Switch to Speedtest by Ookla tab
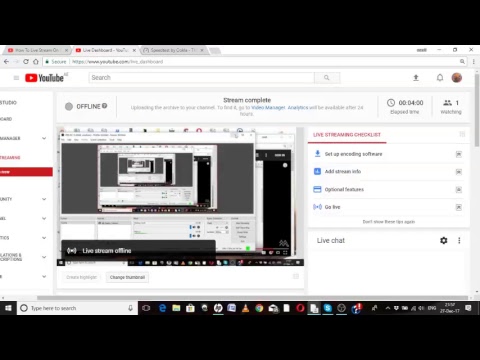 click(173, 50)
